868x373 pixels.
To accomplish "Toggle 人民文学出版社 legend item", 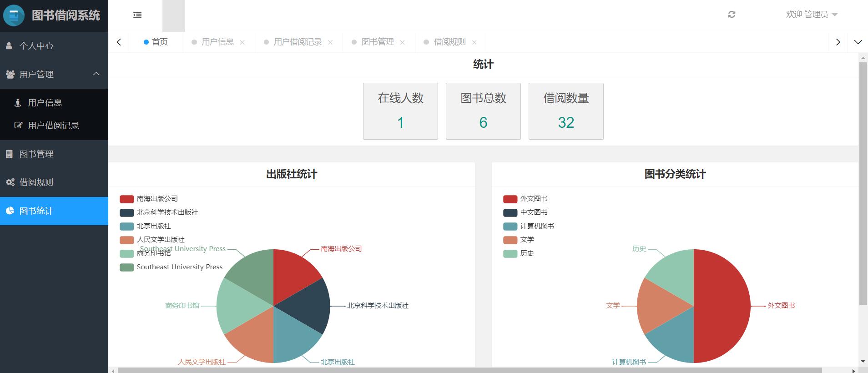I will coord(152,240).
